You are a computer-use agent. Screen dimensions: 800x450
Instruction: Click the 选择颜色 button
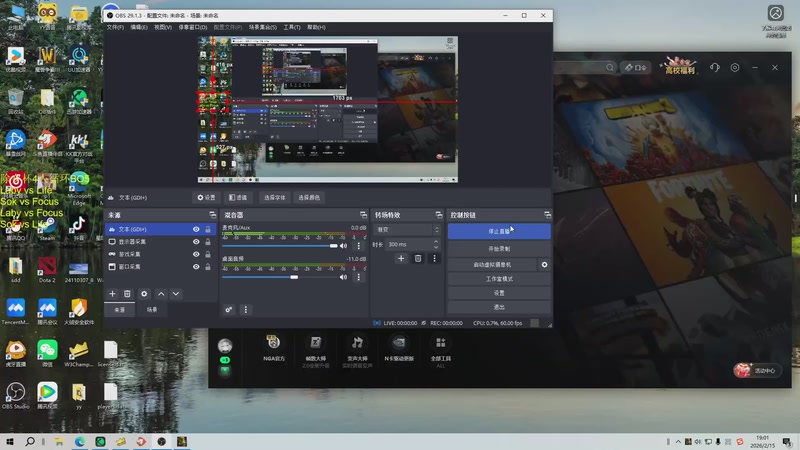click(309, 197)
